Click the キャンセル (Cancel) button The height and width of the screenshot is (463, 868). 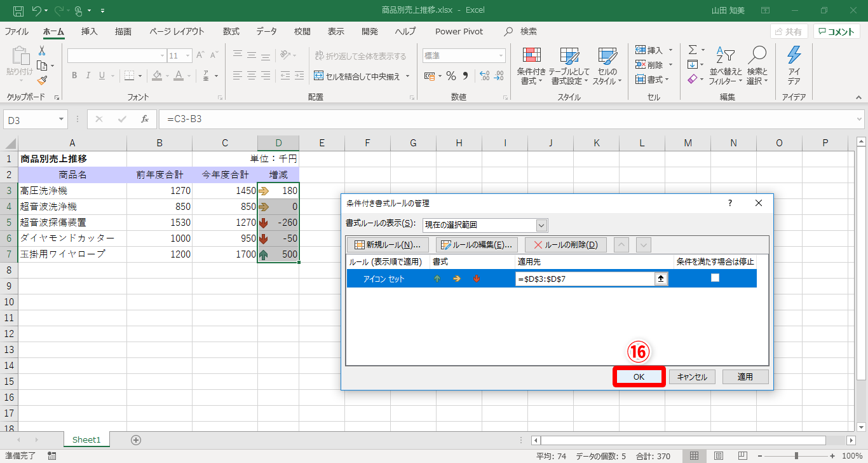693,377
